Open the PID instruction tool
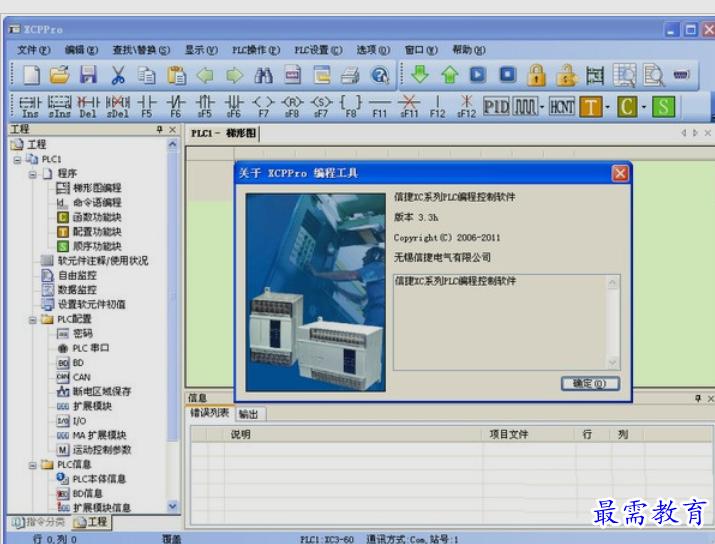Viewport: 715px width, 544px height. [x=496, y=107]
